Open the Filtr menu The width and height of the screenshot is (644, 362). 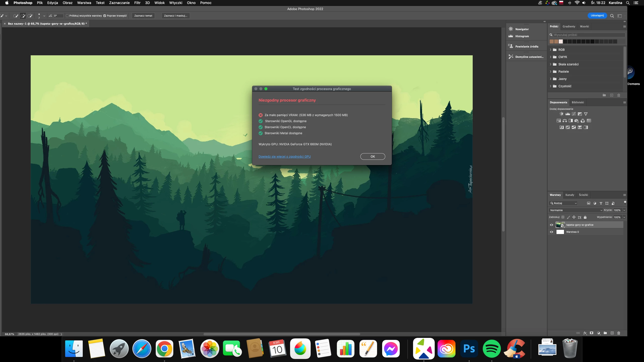pos(137,3)
